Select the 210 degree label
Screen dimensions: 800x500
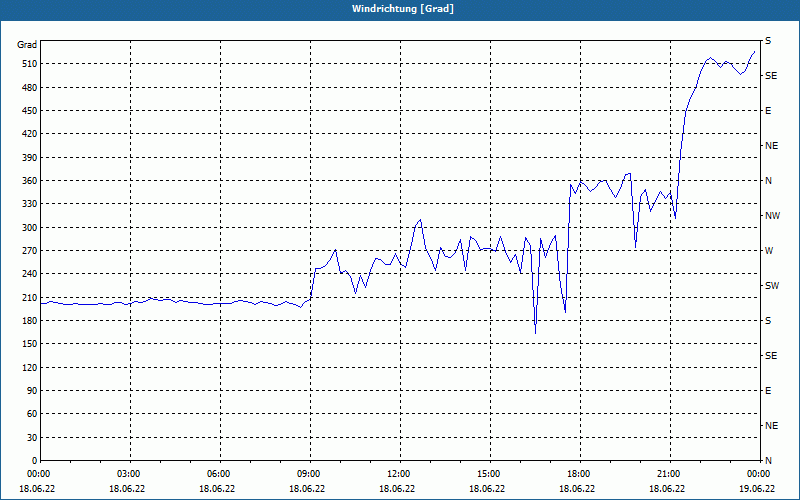coord(29,297)
